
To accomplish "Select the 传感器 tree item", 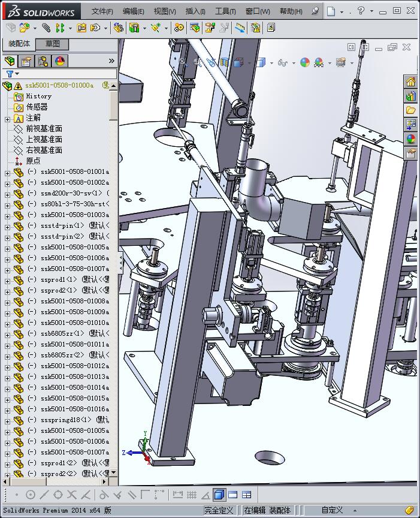I will pos(31,107).
